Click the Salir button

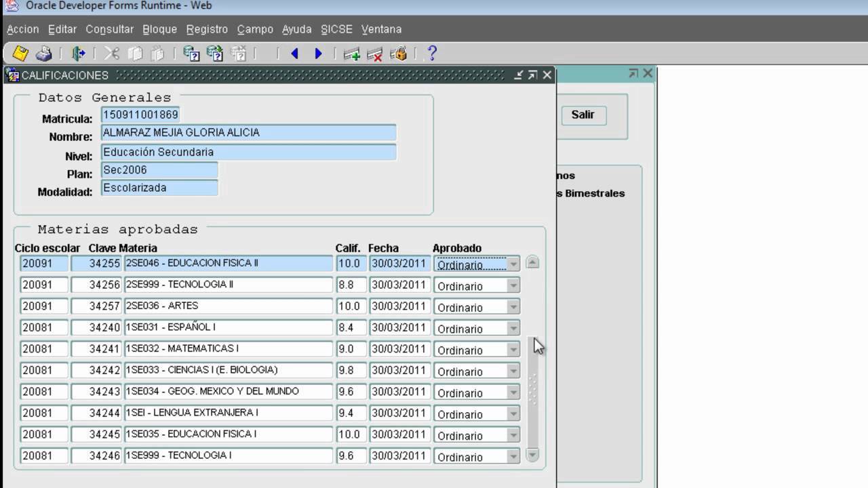tap(583, 115)
